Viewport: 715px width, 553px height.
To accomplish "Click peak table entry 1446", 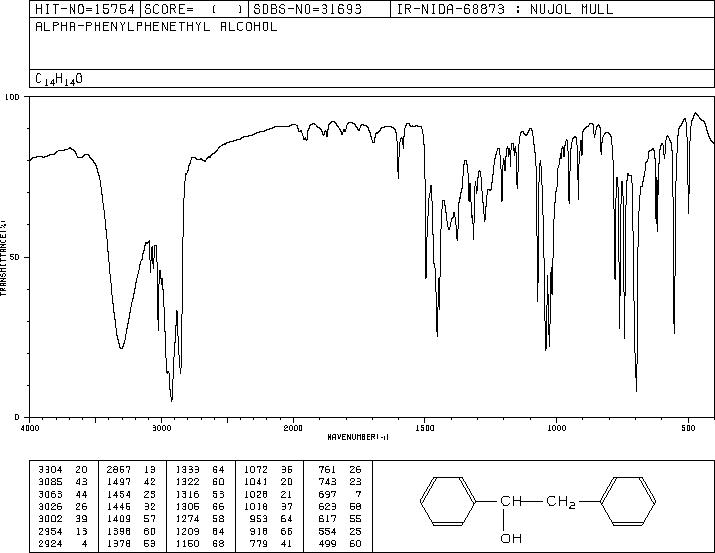I will (x=119, y=506).
